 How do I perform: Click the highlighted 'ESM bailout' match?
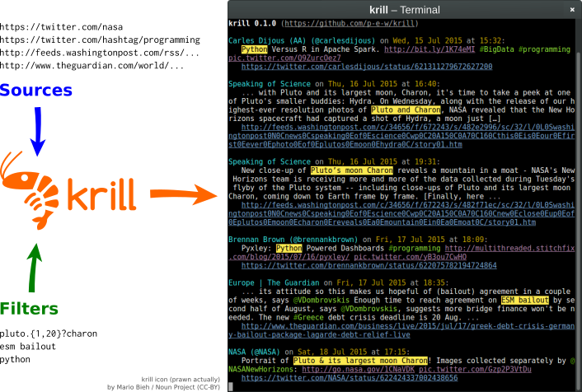coord(525,300)
